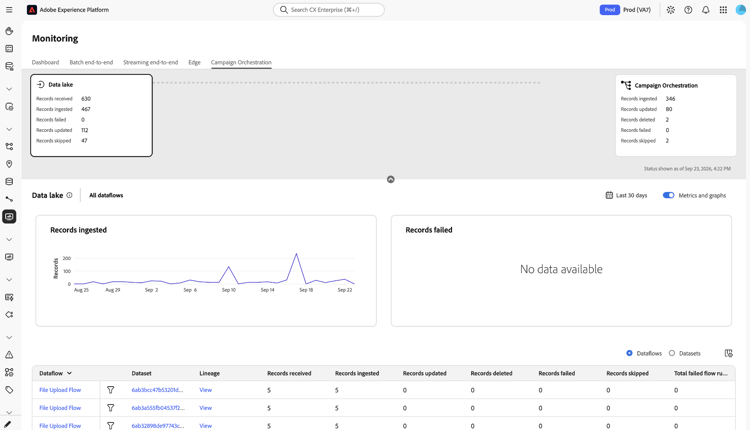Collapse the sidebar section chevron above the alert triangle
This screenshot has height=430, width=750.
coord(9,337)
